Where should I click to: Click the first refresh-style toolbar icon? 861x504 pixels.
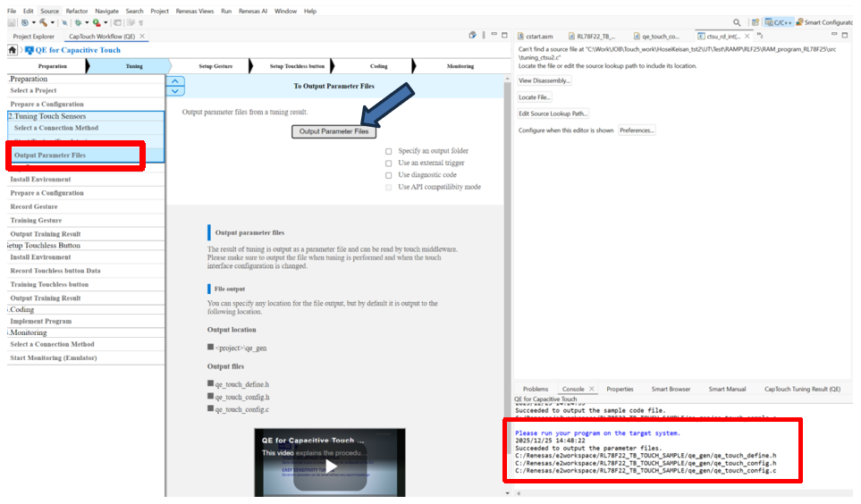pos(25,22)
